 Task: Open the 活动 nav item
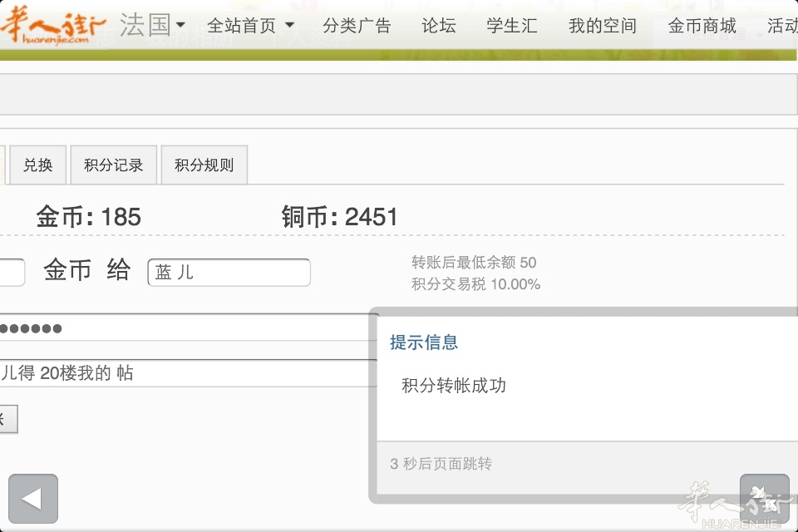click(781, 26)
